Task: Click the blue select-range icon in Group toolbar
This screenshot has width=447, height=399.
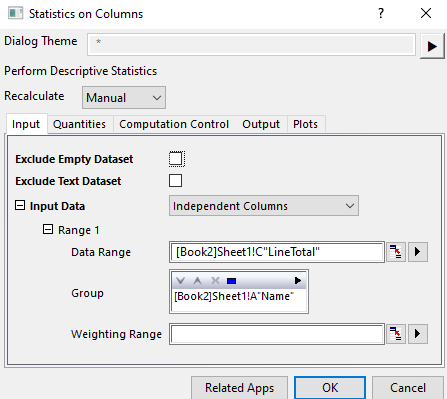Action: tap(231, 281)
